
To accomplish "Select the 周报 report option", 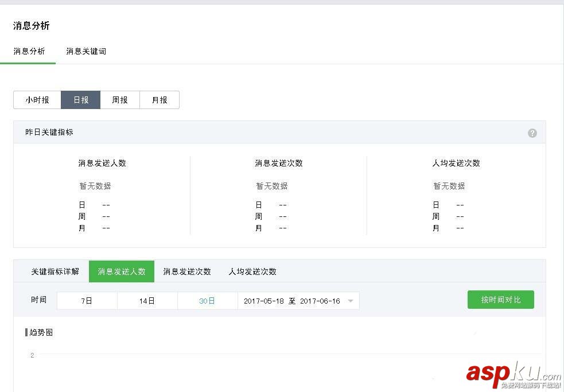I will point(119,99).
